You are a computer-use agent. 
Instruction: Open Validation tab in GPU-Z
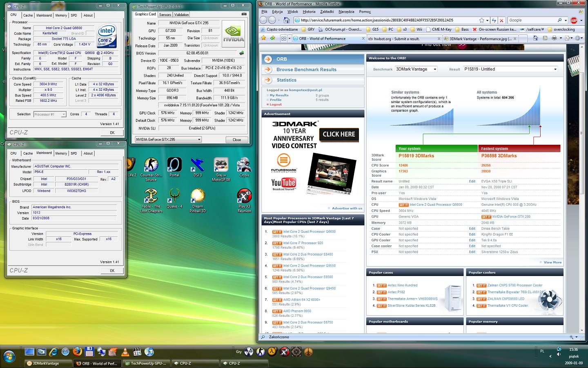181,15
